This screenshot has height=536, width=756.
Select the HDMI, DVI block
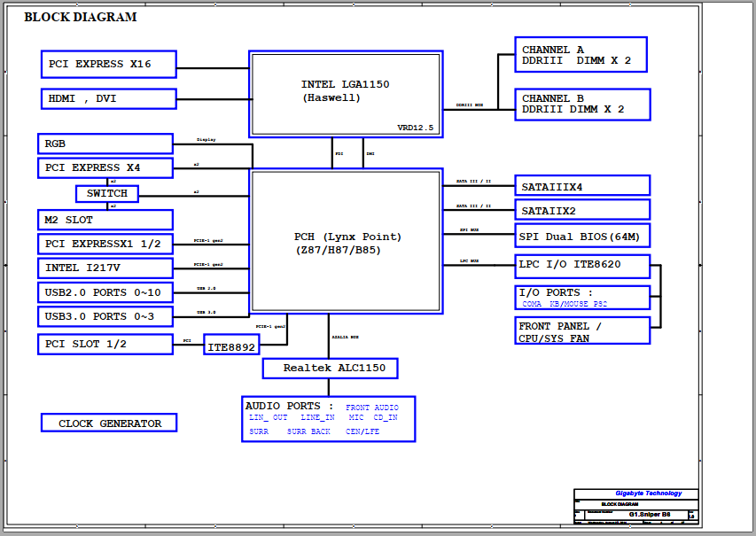point(108,98)
